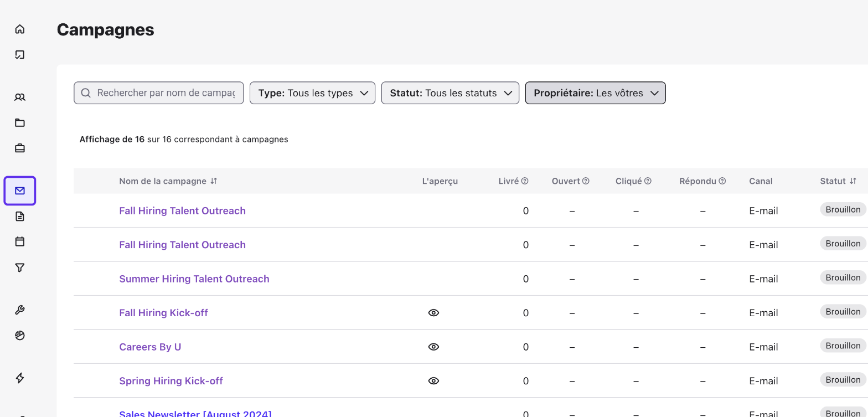Select the envelope campaigns icon in sidebar
The width and height of the screenshot is (868, 417).
20,191
